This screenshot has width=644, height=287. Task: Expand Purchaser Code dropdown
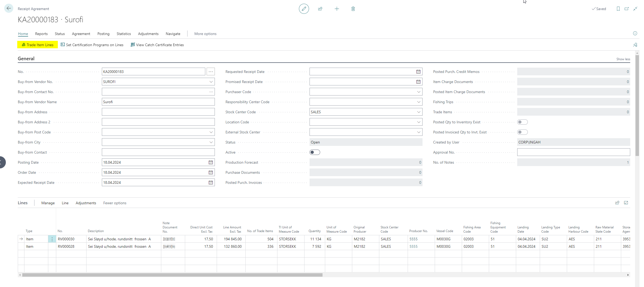click(x=419, y=92)
